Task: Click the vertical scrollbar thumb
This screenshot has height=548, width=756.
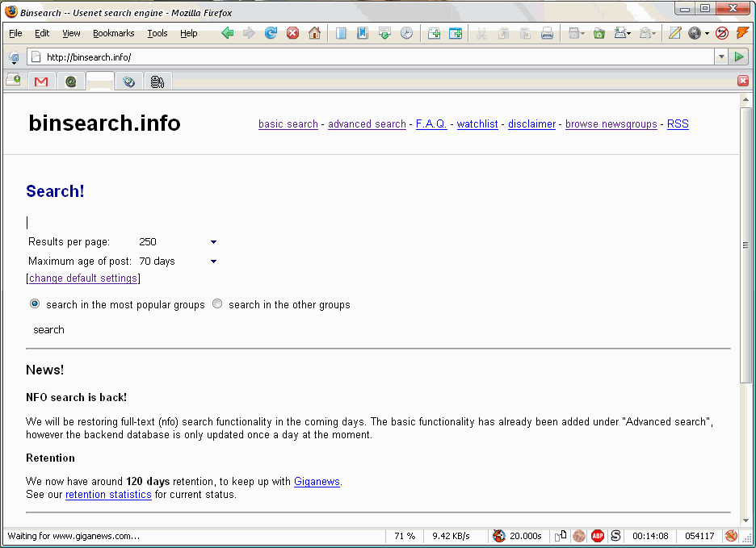Action: coord(745,246)
